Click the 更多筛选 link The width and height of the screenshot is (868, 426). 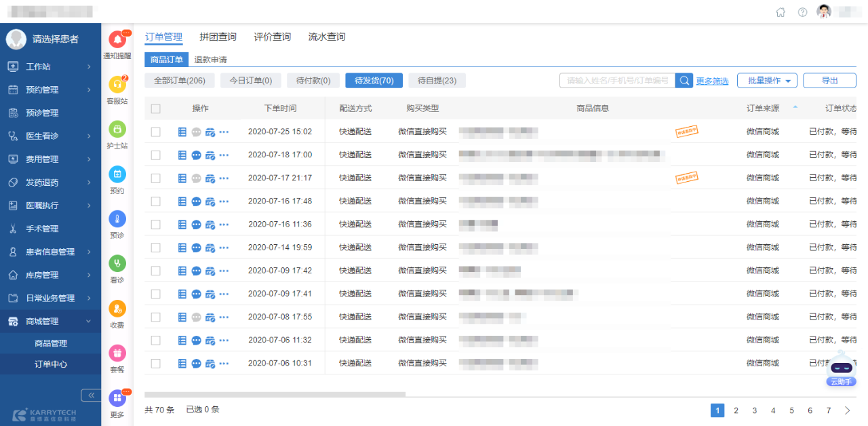point(712,81)
